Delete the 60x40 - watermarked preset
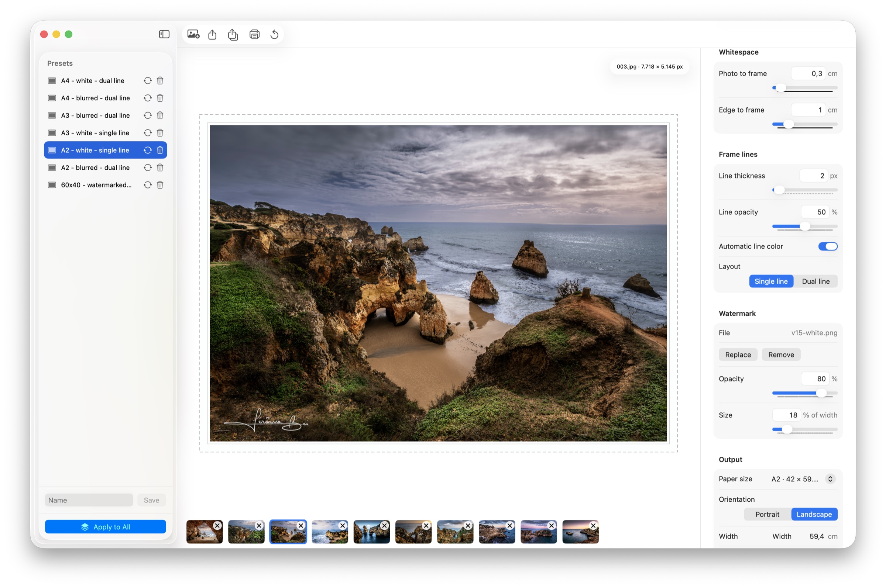The width and height of the screenshot is (886, 588). 160,185
